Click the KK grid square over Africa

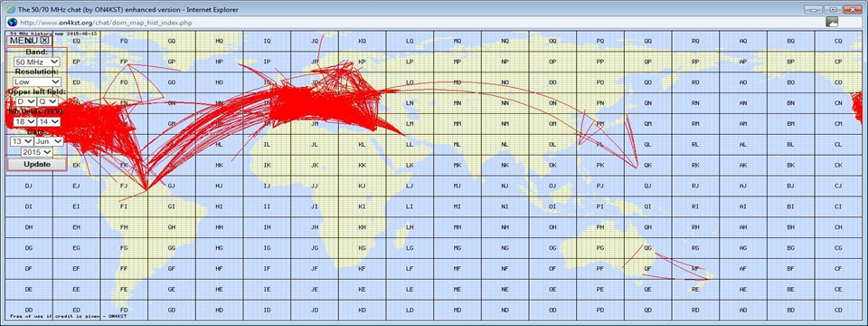coord(362,165)
